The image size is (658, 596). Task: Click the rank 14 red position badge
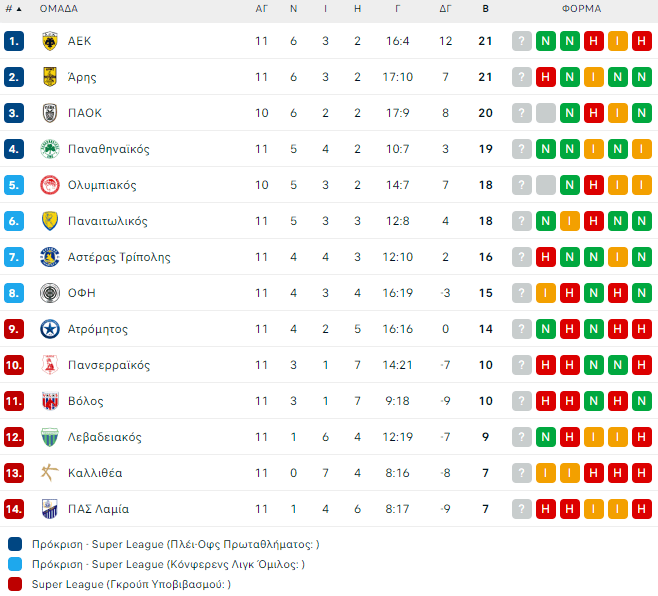pyautogui.click(x=14, y=509)
